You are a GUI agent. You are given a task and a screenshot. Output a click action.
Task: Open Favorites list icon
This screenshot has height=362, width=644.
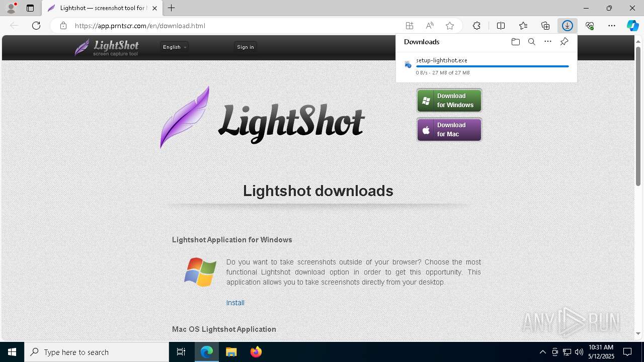coord(523,26)
